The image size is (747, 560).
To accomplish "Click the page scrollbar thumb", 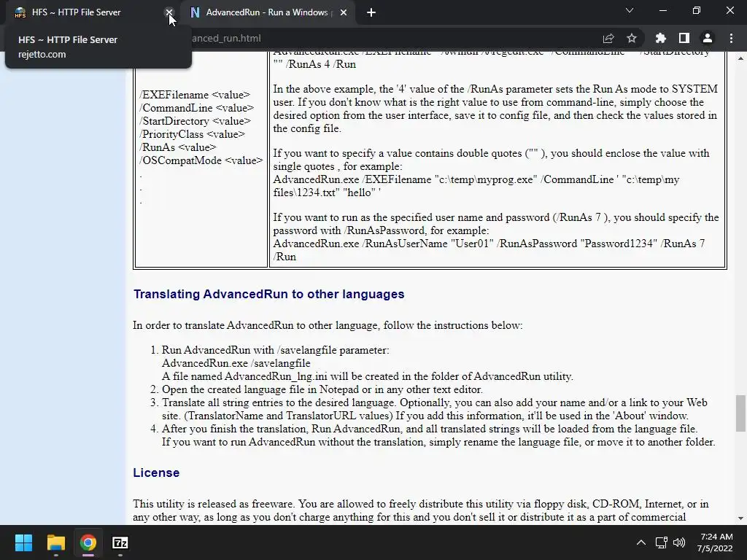I will [740, 413].
